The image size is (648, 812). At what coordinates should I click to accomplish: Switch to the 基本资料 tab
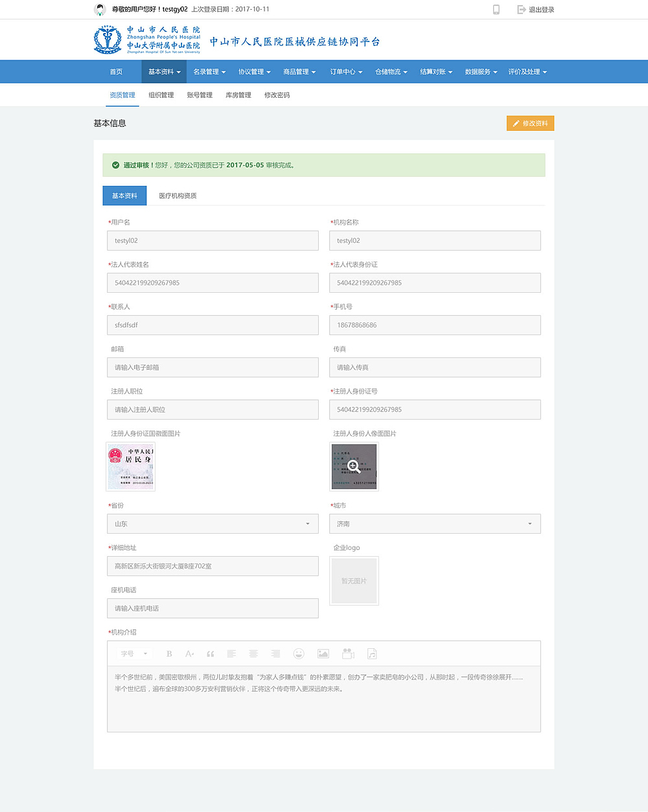point(124,196)
